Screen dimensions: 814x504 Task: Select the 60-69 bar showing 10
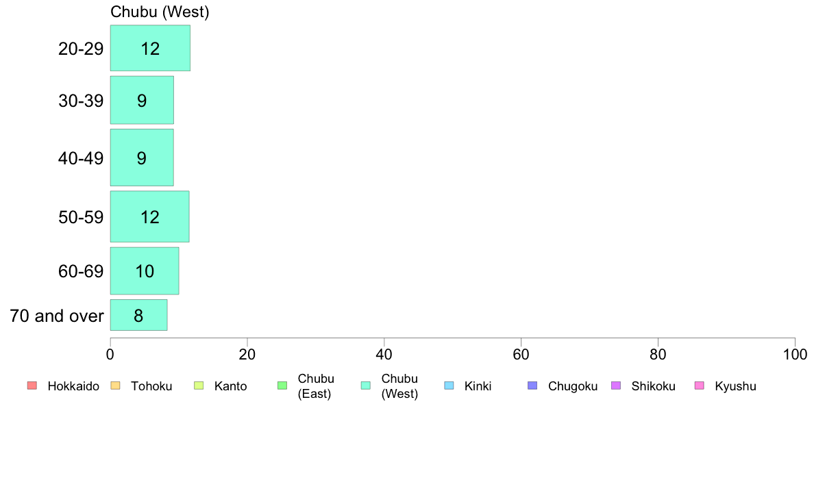click(x=145, y=271)
